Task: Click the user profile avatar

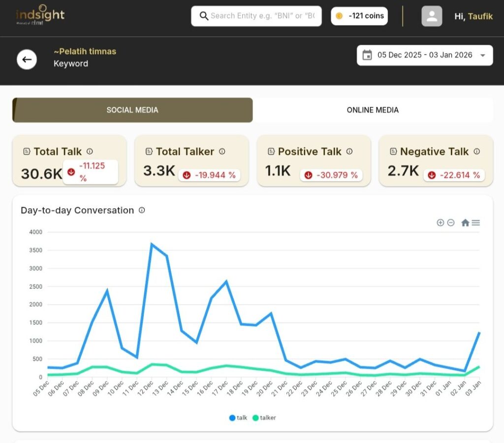Action: click(x=432, y=16)
